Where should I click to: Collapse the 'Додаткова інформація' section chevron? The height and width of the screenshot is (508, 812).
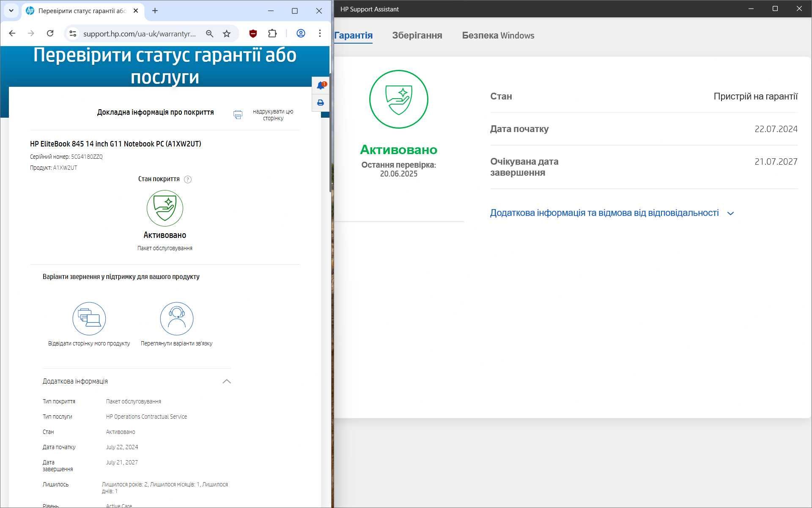(227, 381)
